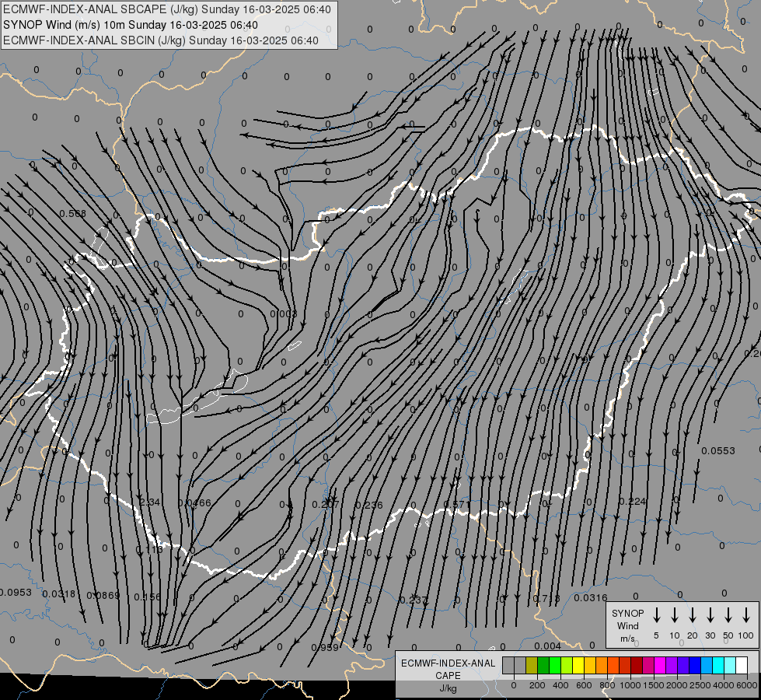This screenshot has width=761, height=700.
Task: Click the m/s unit in wind legend
Action: click(x=627, y=639)
